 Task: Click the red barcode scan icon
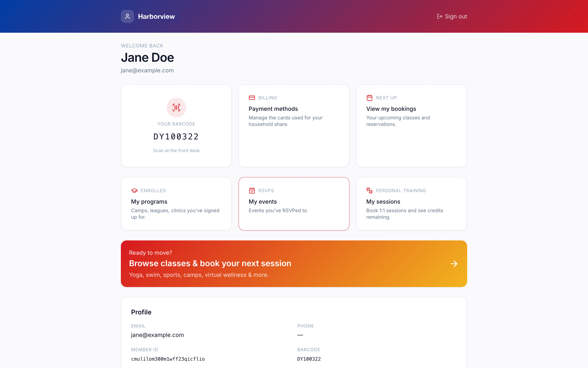click(x=176, y=107)
